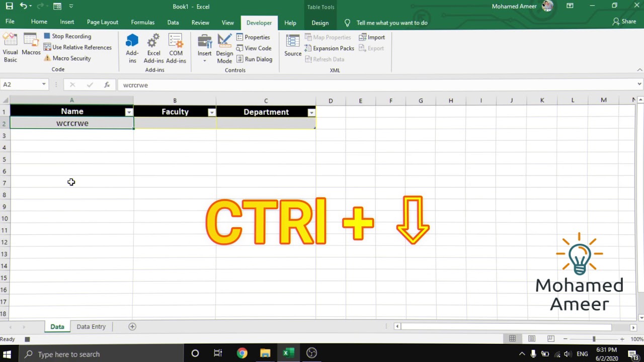Switch to the Data ribbon tab
Screen dimensions: 644x362
pos(173,22)
